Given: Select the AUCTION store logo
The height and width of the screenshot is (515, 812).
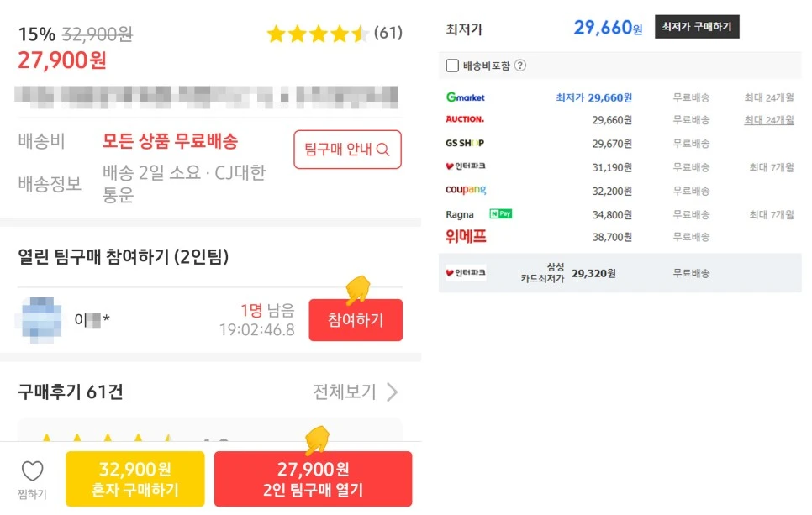Looking at the screenshot, I should pyautogui.click(x=466, y=120).
